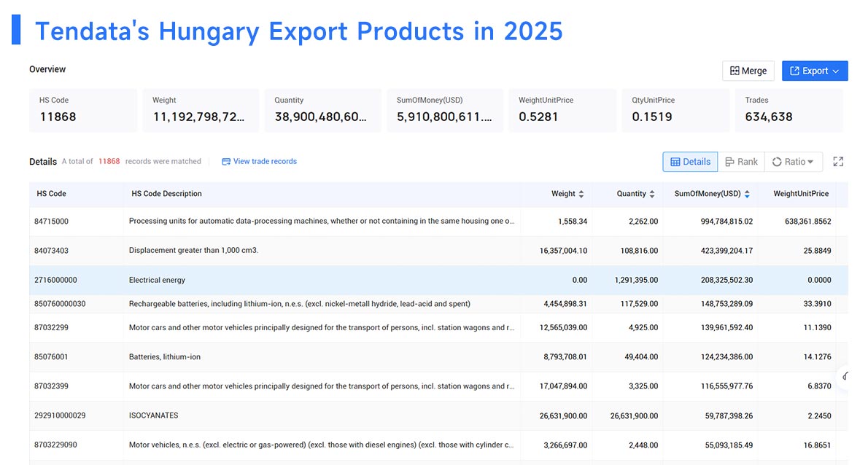Click the QtyUnitPrice overview card 0.1519

pyautogui.click(x=675, y=110)
